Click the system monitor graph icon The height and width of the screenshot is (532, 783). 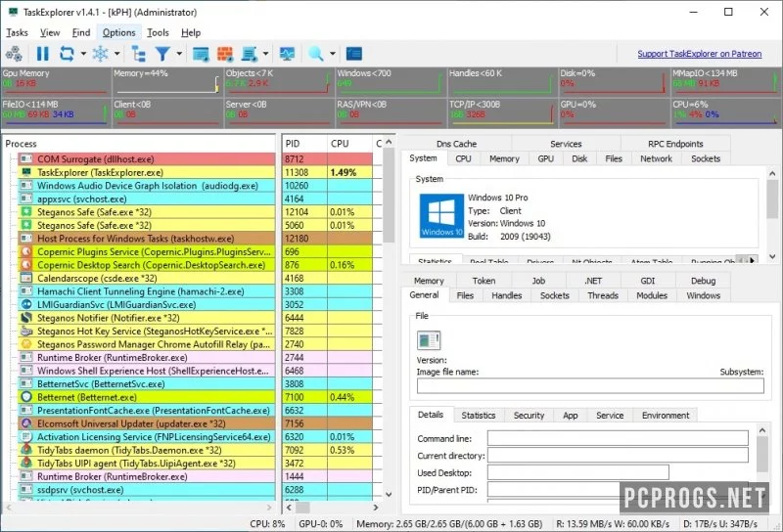(x=287, y=54)
